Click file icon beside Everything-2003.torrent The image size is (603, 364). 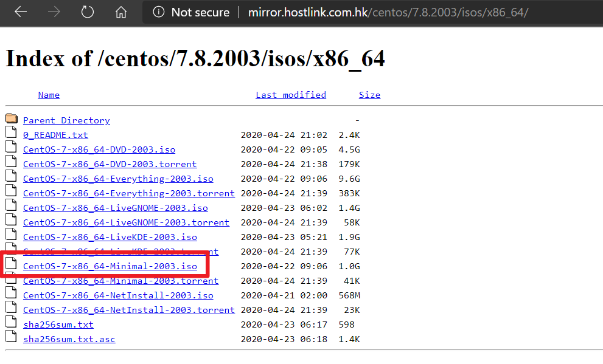(11, 190)
